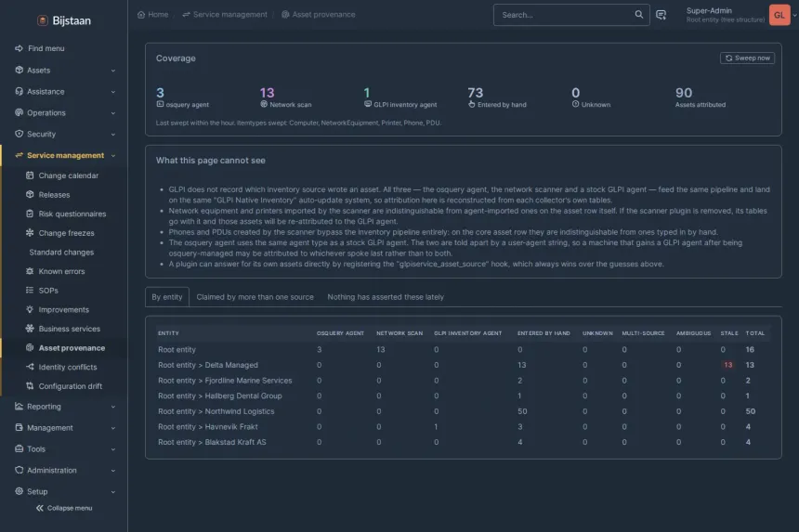Image resolution: width=799 pixels, height=532 pixels.
Task: Click the Super-Admin profile name
Action: tap(709, 11)
